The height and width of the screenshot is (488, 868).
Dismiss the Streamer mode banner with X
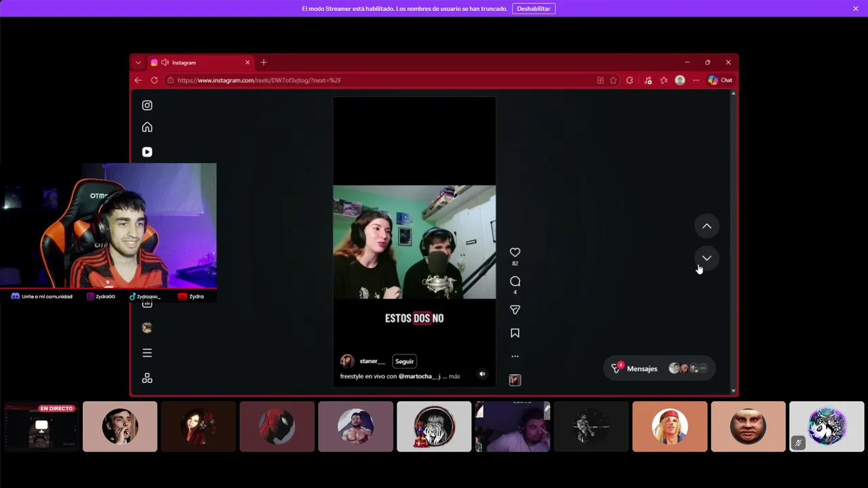point(856,9)
